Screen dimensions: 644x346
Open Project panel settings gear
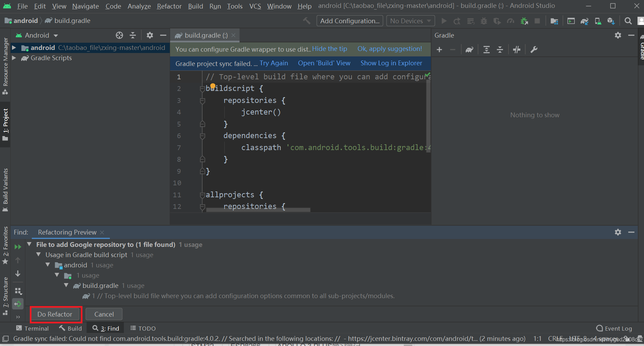tap(150, 35)
